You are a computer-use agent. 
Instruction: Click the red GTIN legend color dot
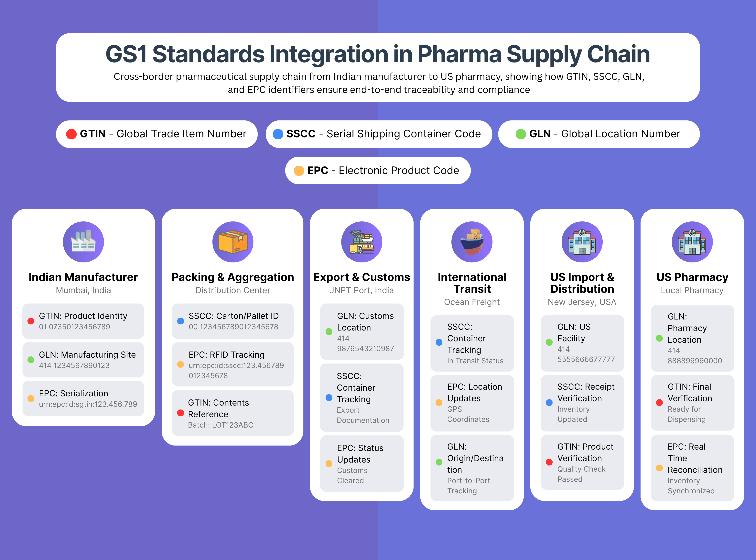[x=71, y=134]
